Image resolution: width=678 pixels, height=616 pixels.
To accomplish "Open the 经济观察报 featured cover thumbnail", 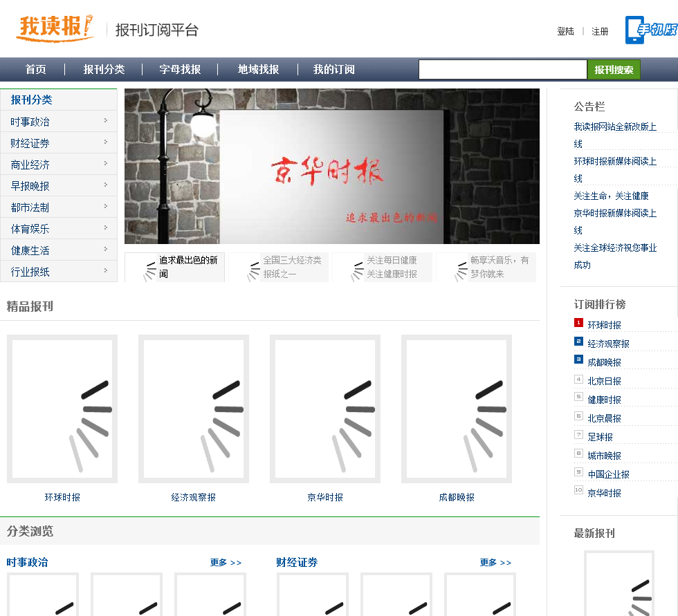I will 194,409.
